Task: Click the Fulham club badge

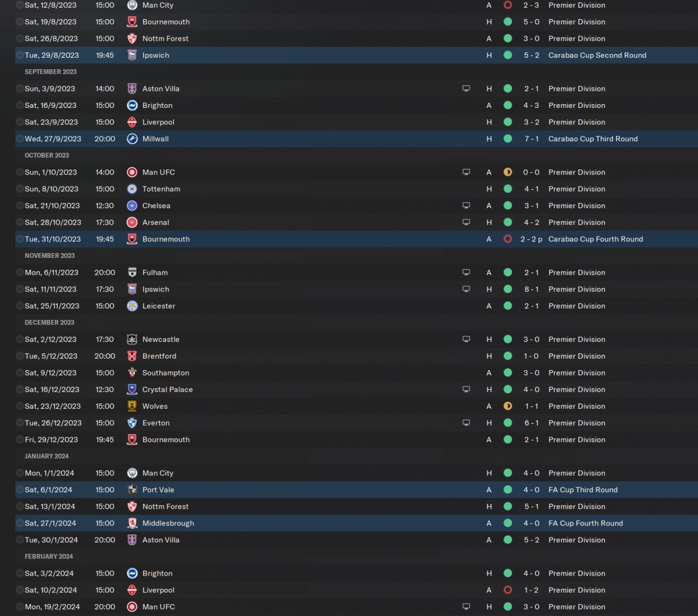Action: pos(132,273)
